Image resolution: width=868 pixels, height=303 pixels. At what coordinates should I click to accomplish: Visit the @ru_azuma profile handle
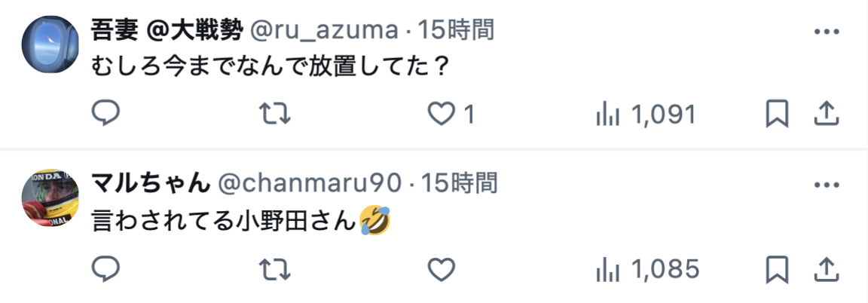pyautogui.click(x=325, y=32)
